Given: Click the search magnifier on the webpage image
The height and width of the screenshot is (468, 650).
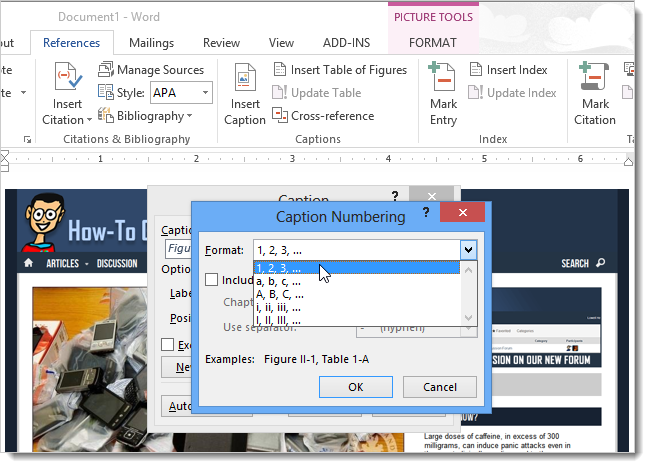Looking at the screenshot, I should click(600, 263).
